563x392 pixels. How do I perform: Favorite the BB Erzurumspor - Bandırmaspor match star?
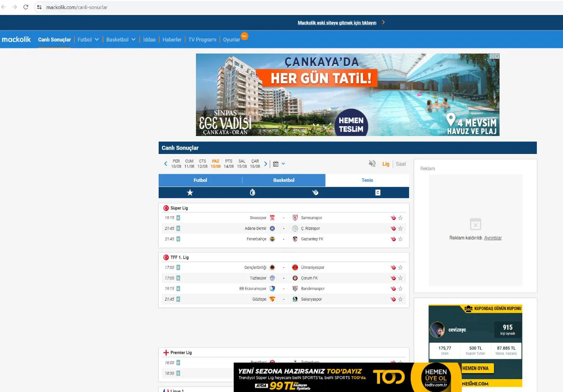point(400,289)
